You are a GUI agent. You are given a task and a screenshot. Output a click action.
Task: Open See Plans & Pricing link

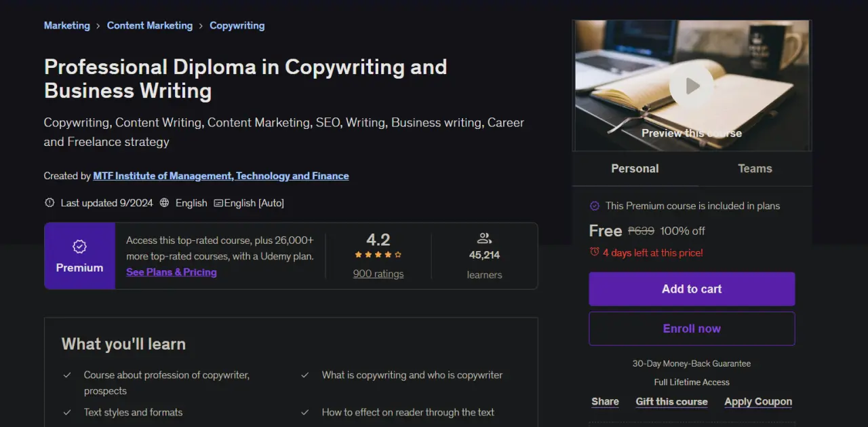click(172, 272)
